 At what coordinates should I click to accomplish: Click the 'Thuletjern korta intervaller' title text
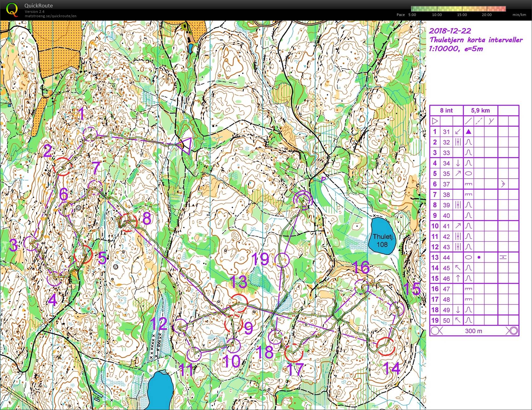(x=476, y=40)
